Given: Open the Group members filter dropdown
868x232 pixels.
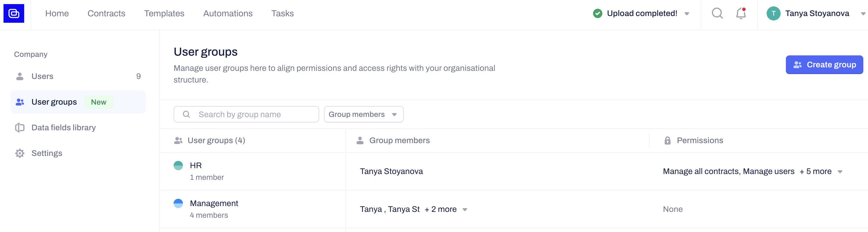Looking at the screenshot, I should [363, 115].
